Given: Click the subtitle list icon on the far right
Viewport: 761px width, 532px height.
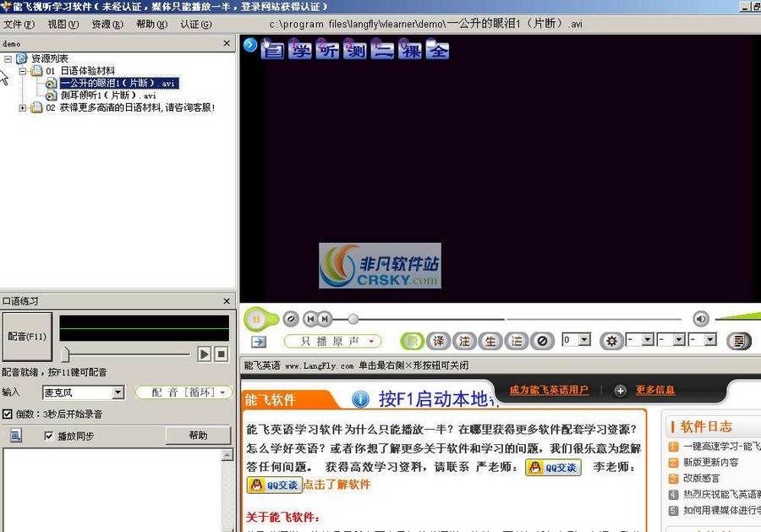Looking at the screenshot, I should tap(739, 341).
